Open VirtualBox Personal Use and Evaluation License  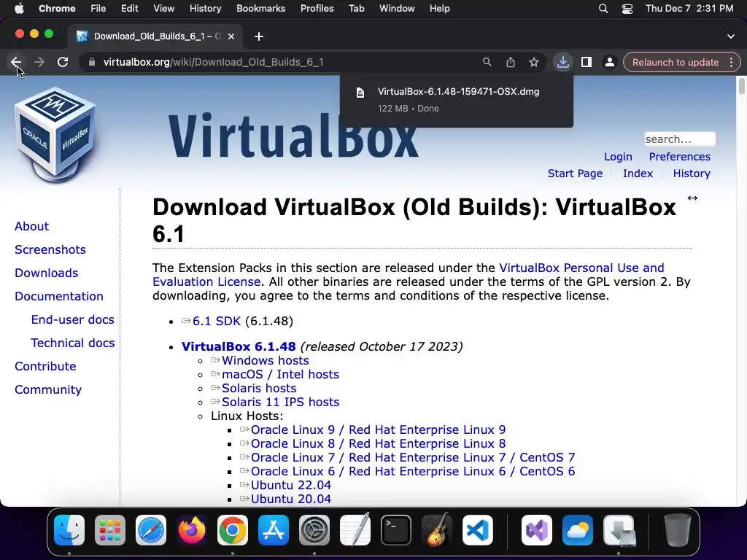(409, 275)
